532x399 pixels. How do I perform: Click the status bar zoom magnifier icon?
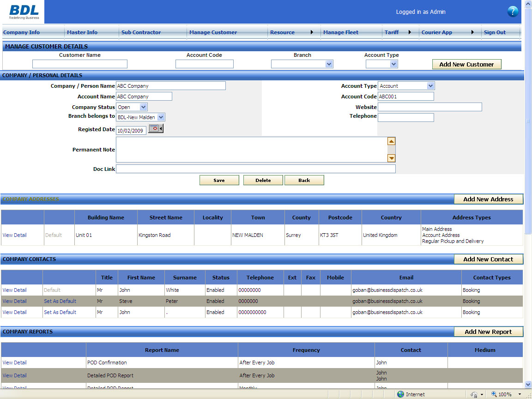tap(494, 394)
